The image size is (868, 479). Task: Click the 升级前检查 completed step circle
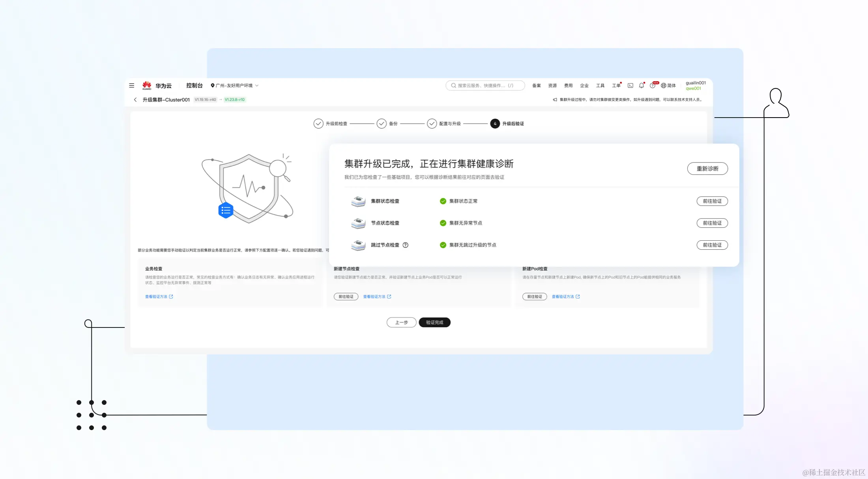click(318, 123)
